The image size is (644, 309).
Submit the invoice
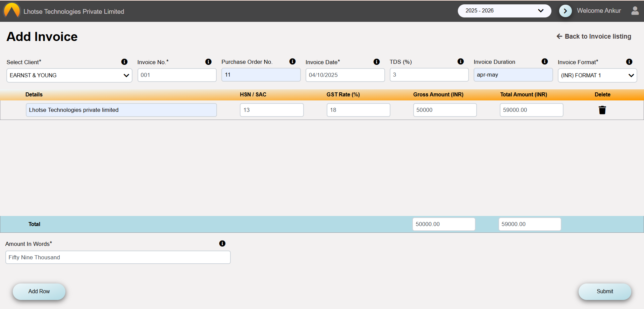(x=605, y=292)
